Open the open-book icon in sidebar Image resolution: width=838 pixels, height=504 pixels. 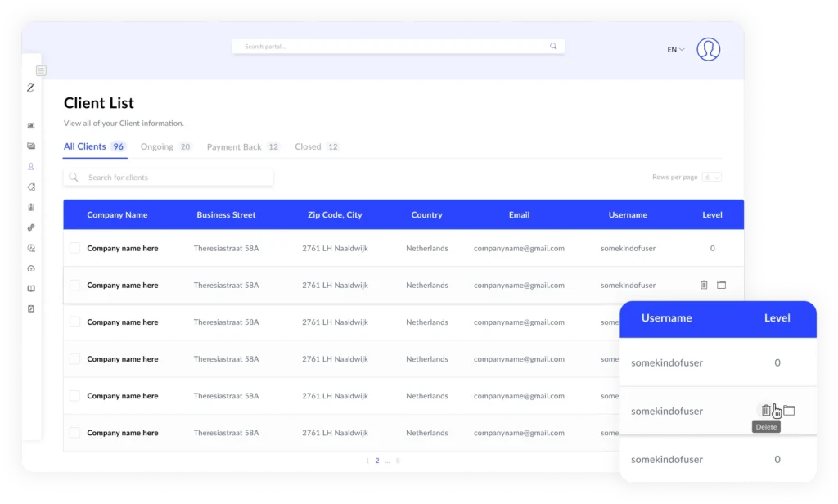click(31, 289)
